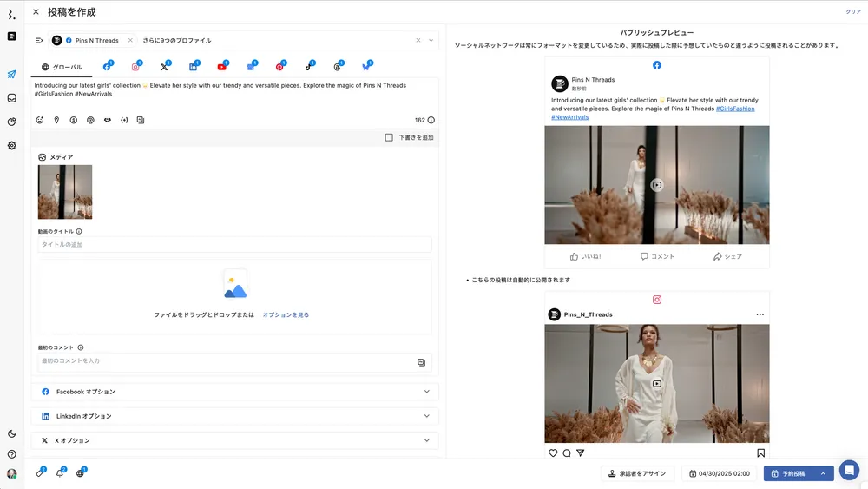Open the user profile avatar in sidebar
Screen dimensions: 868x489
coord(11,474)
